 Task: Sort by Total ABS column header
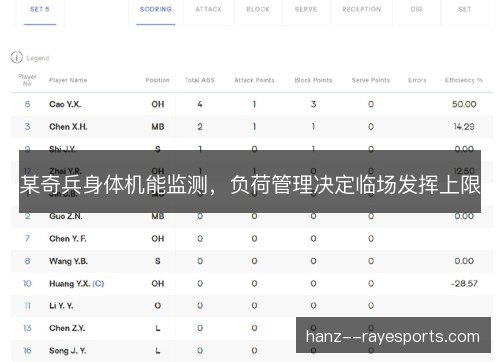point(200,80)
